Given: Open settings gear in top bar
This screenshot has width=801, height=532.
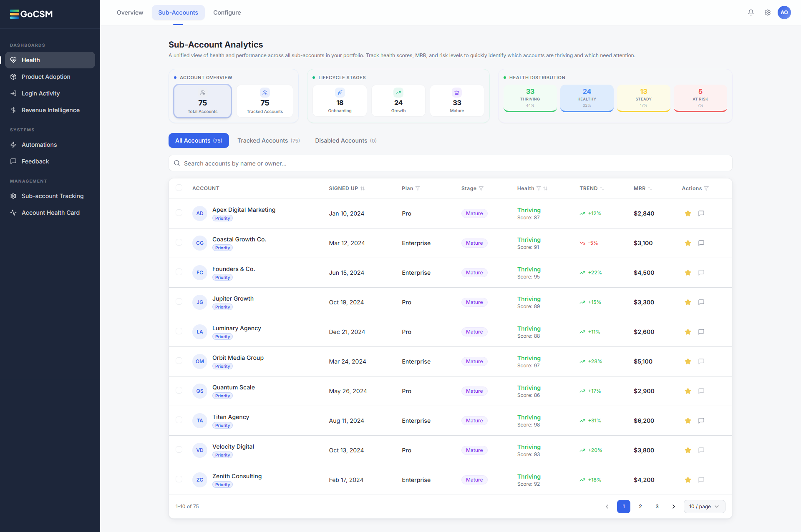Looking at the screenshot, I should pos(768,13).
